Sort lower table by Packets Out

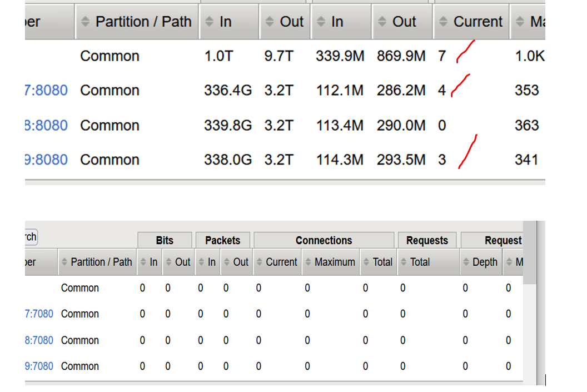236,262
